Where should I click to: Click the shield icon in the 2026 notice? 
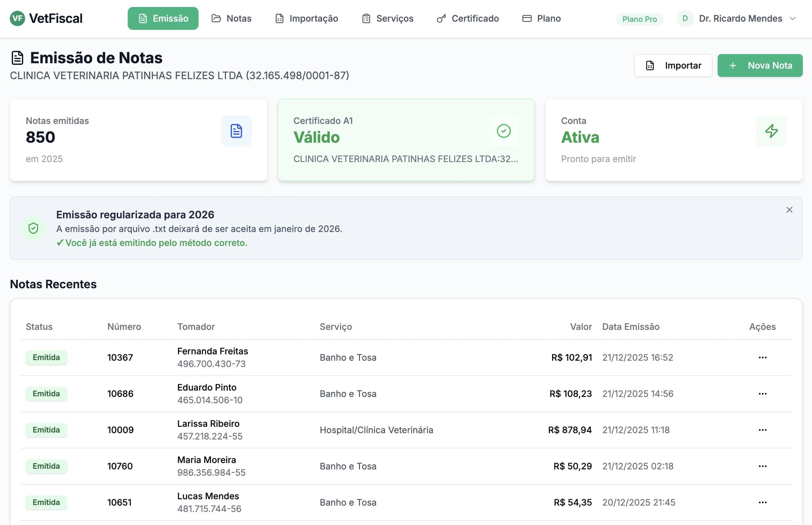pyautogui.click(x=33, y=228)
